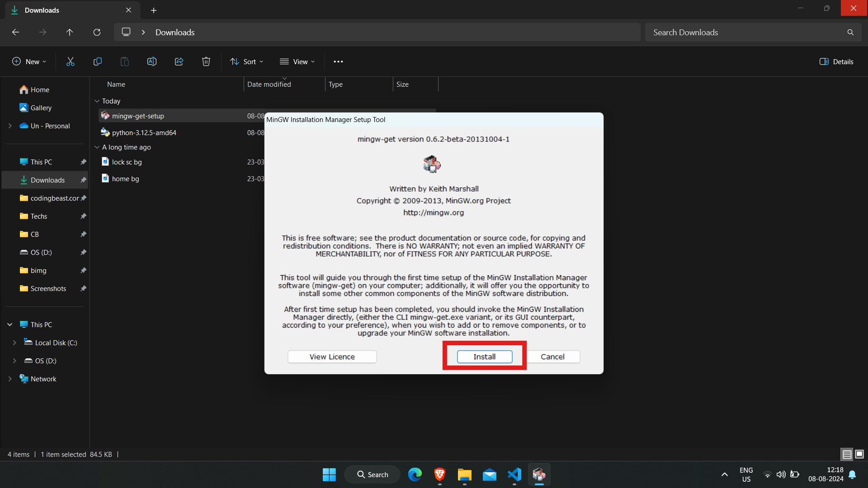Open the Mail app from taskbar
Screen dimensions: 868x488
coord(490,474)
